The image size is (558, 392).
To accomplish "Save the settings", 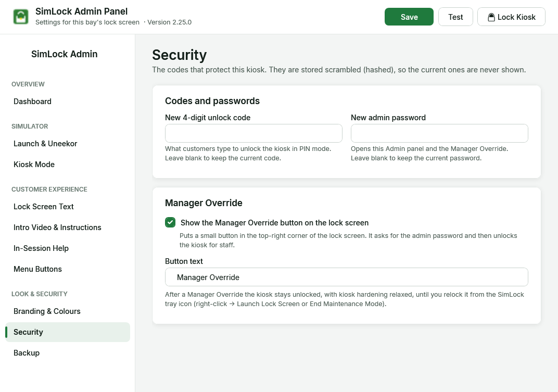I will click(x=409, y=17).
